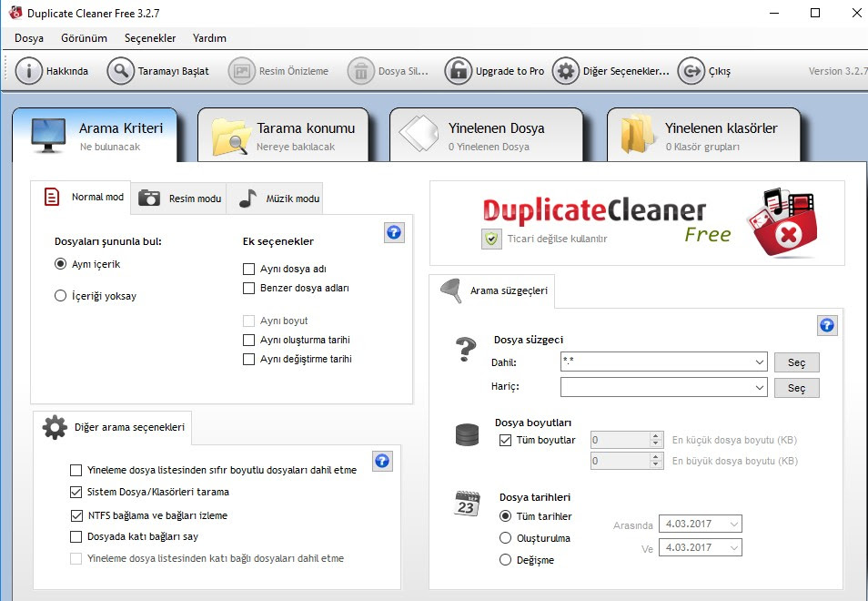Switch to the Tarama konumu tab
Image resolution: width=868 pixels, height=601 pixels.
coord(283,135)
